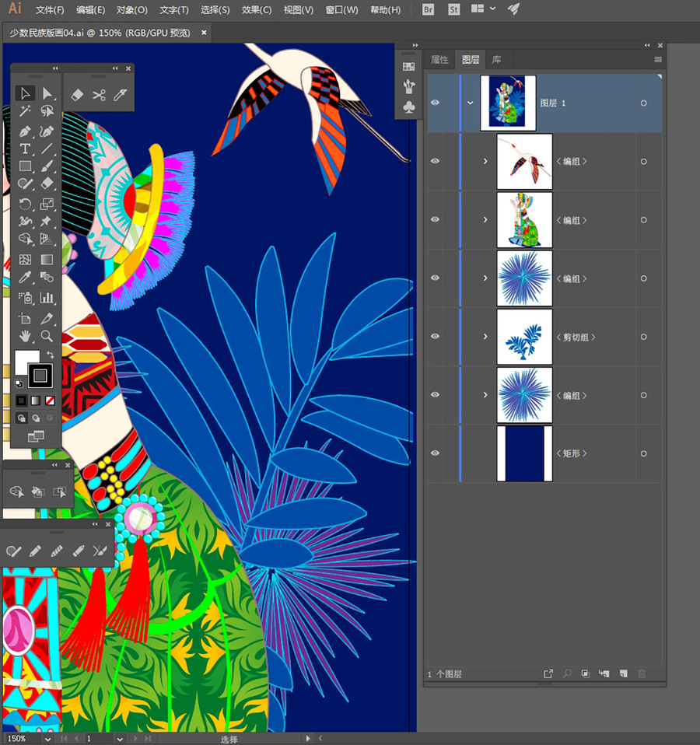Make or release clipping mask button
Viewport: 700px width, 745px height.
click(586, 673)
